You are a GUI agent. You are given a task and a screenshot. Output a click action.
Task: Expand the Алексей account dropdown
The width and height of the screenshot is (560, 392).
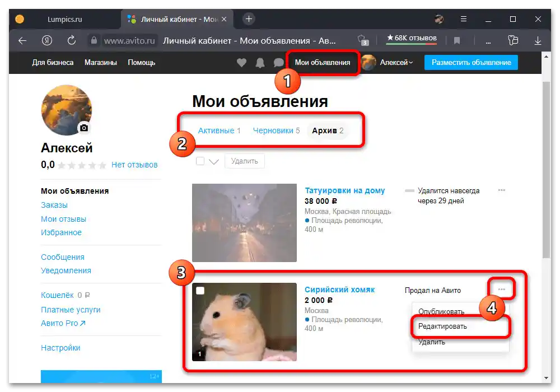click(x=396, y=63)
